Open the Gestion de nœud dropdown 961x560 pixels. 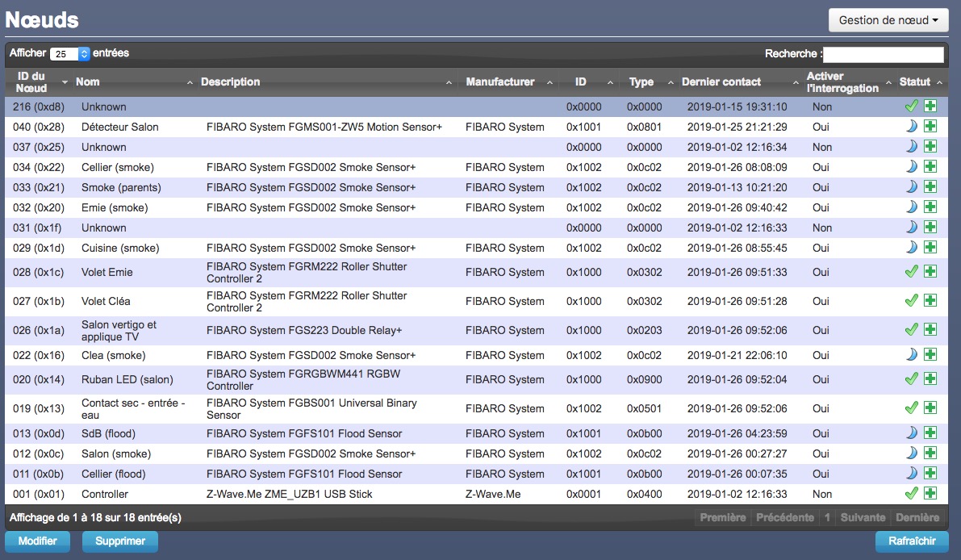pos(888,20)
